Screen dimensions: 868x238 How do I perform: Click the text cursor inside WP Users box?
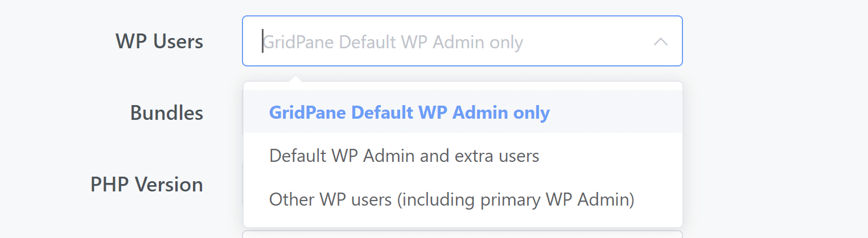(262, 41)
